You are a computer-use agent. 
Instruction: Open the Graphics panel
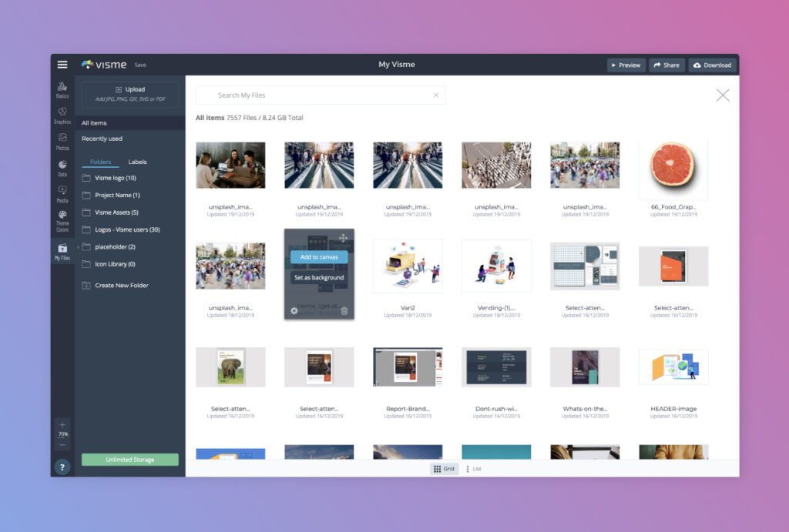(62, 115)
